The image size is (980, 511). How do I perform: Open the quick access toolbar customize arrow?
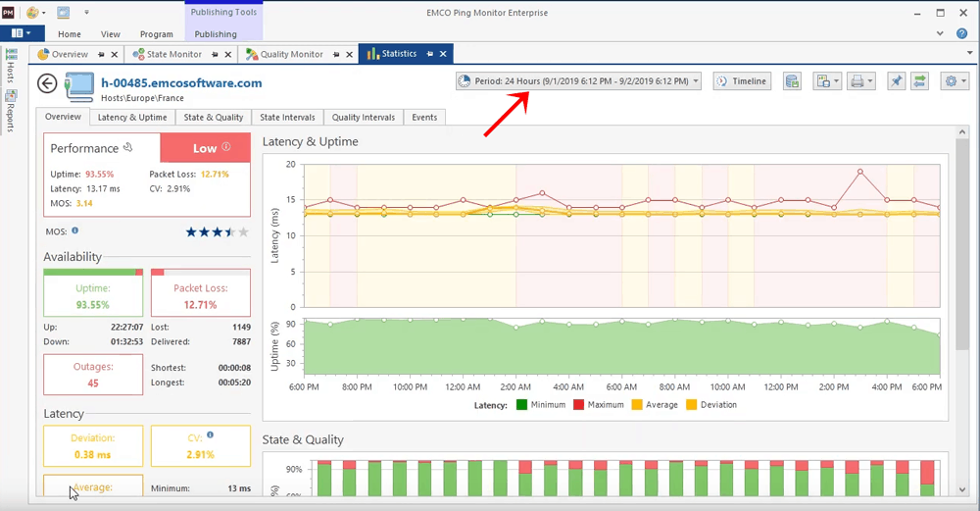tap(86, 12)
